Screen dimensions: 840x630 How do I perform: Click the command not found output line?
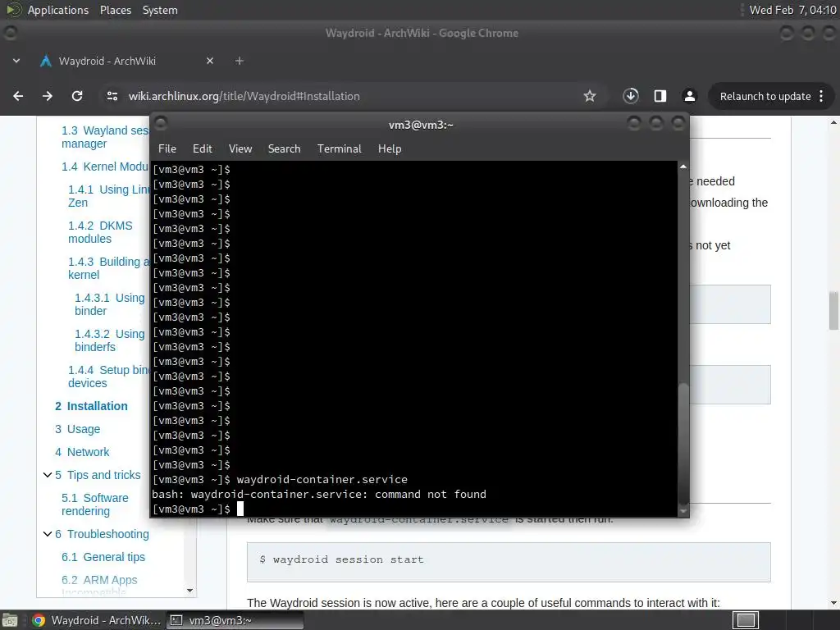[x=319, y=495]
